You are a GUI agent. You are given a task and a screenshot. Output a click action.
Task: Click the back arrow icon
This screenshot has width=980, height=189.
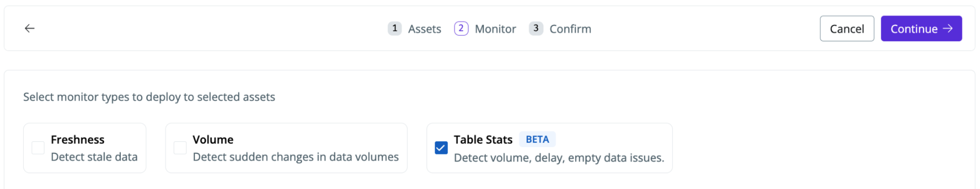[30, 28]
